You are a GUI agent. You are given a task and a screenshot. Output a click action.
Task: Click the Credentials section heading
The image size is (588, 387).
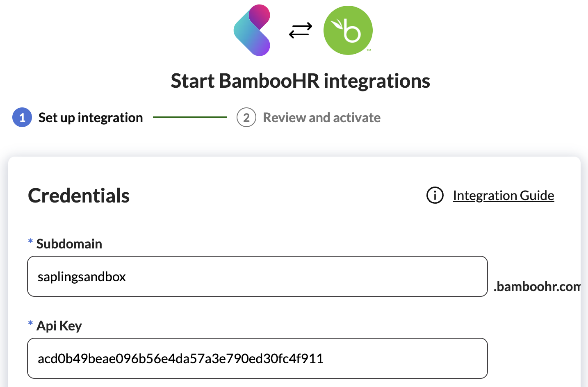(x=78, y=196)
